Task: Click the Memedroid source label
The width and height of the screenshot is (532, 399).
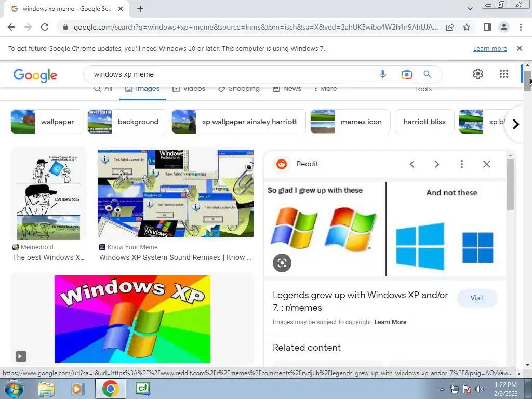Action: click(33, 247)
